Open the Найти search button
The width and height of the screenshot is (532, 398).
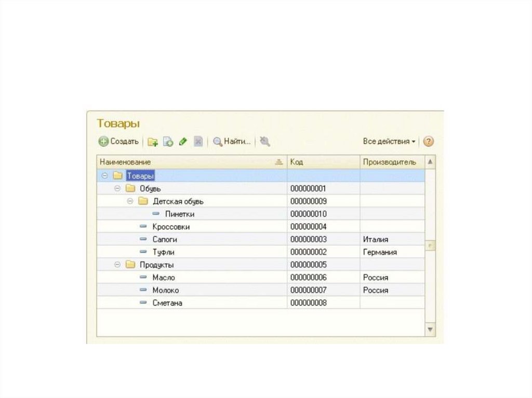tap(232, 141)
